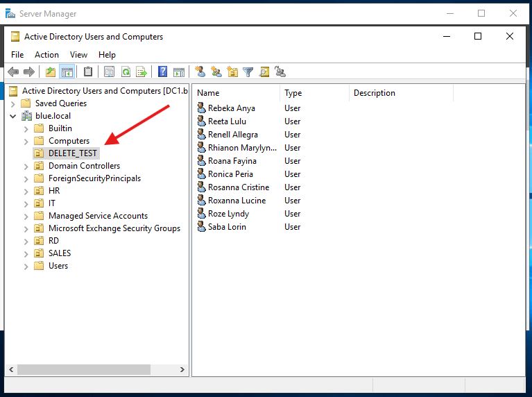Image resolution: width=532 pixels, height=397 pixels.
Task: Toggle the Show/Hide Console Tree icon
Action: click(67, 71)
